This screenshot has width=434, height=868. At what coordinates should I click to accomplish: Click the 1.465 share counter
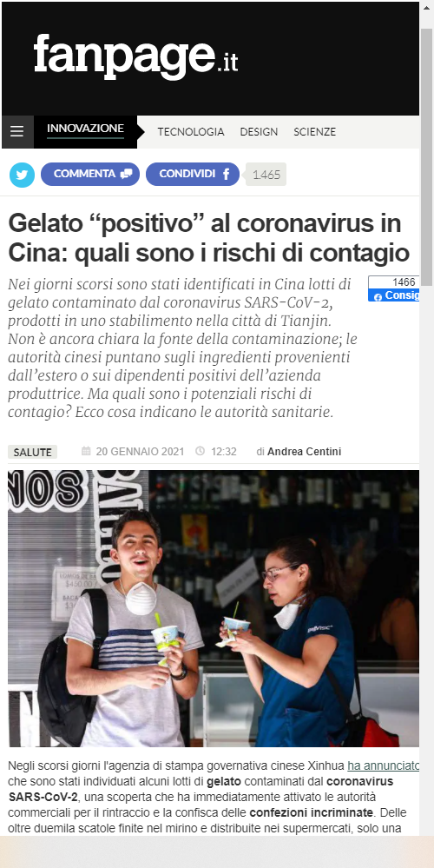pyautogui.click(x=266, y=175)
